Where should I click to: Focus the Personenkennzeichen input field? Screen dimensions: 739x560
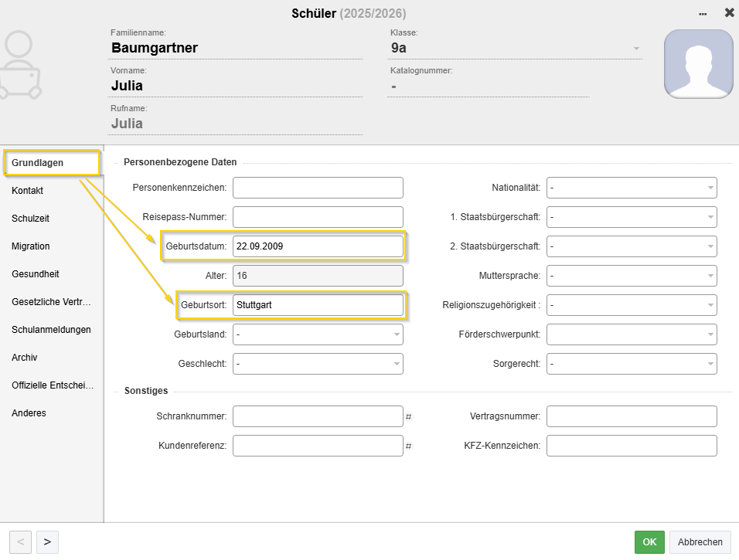(318, 188)
